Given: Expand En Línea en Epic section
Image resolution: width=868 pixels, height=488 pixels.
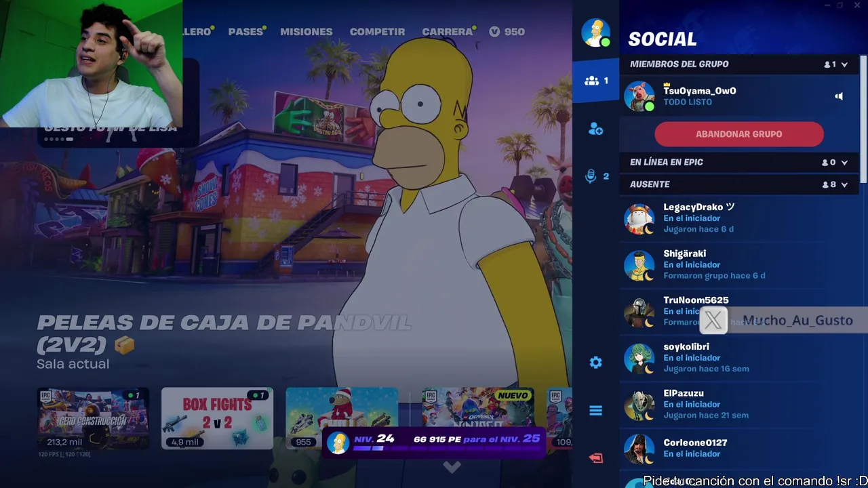Looking at the screenshot, I should tap(844, 163).
